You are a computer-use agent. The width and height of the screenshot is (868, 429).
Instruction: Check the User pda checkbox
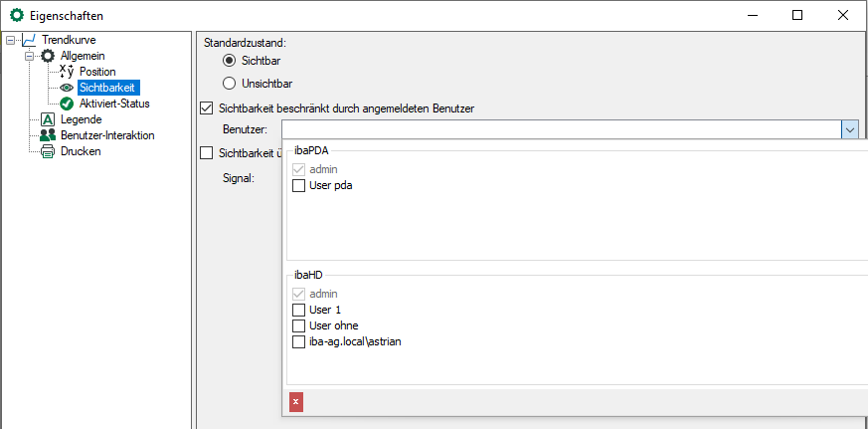[298, 185]
